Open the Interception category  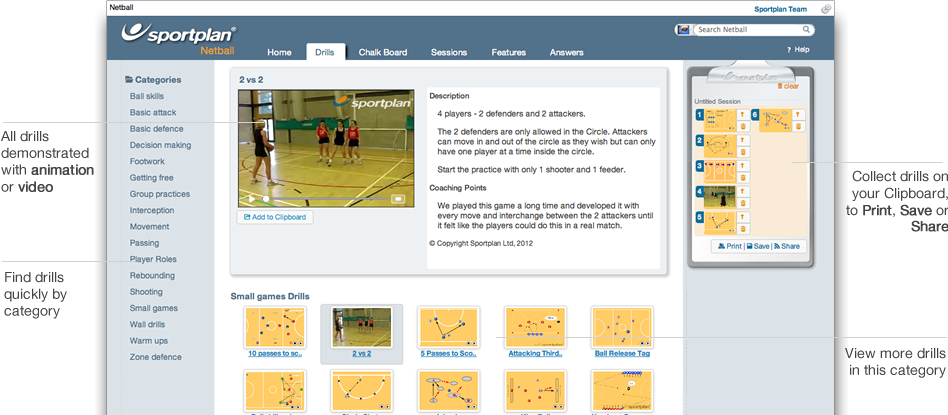click(152, 211)
